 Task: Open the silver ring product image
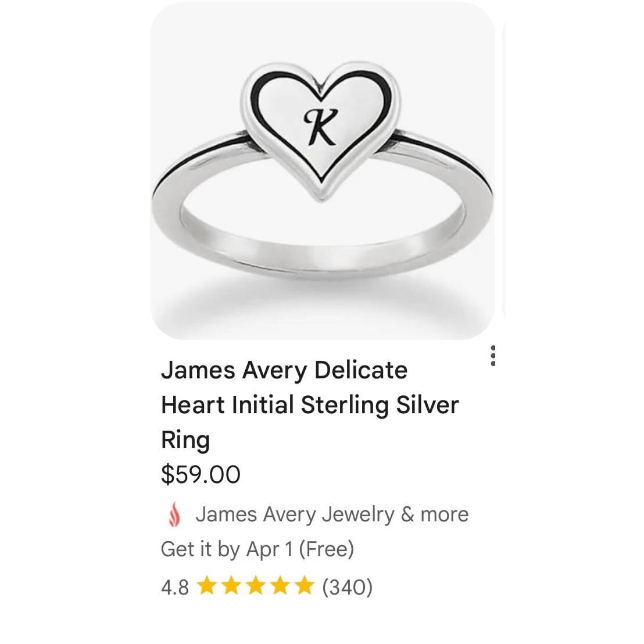pyautogui.click(x=323, y=170)
